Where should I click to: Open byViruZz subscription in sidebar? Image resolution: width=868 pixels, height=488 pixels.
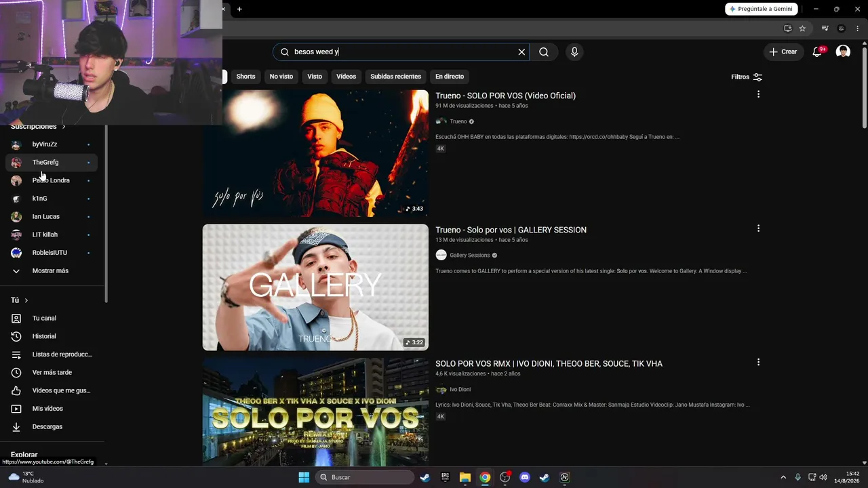tap(52, 144)
